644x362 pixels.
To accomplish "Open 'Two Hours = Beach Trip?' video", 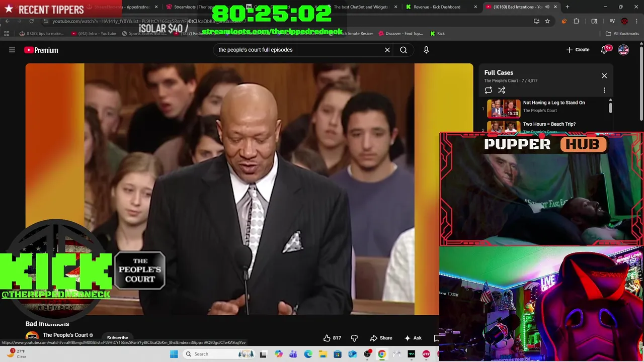I will (x=549, y=124).
